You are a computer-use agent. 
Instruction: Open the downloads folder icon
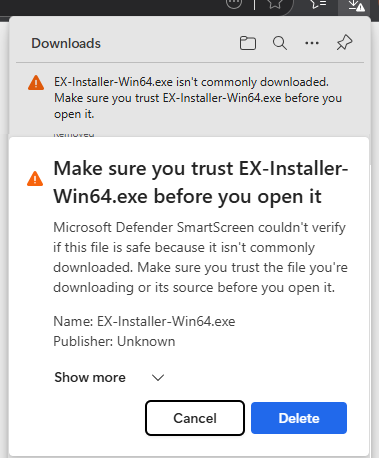pyautogui.click(x=248, y=43)
